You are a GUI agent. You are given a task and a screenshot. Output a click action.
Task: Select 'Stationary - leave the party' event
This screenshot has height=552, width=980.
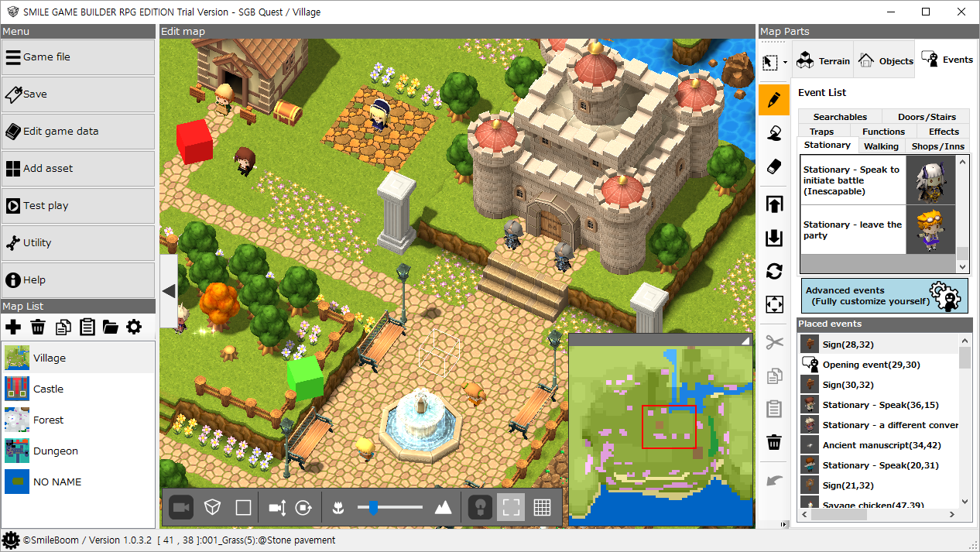pos(878,230)
